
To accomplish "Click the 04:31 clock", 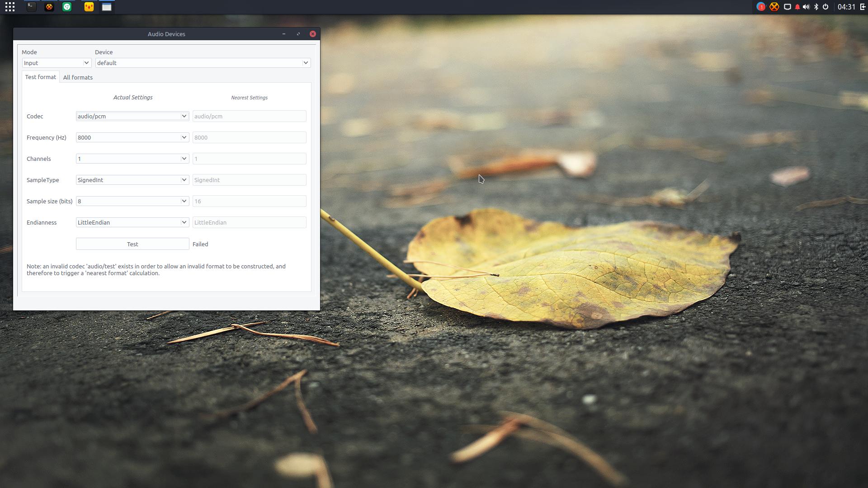I will [x=846, y=7].
